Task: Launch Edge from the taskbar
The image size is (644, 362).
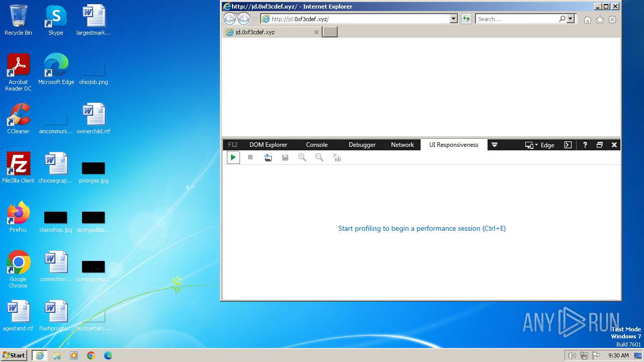Action: 108,355
